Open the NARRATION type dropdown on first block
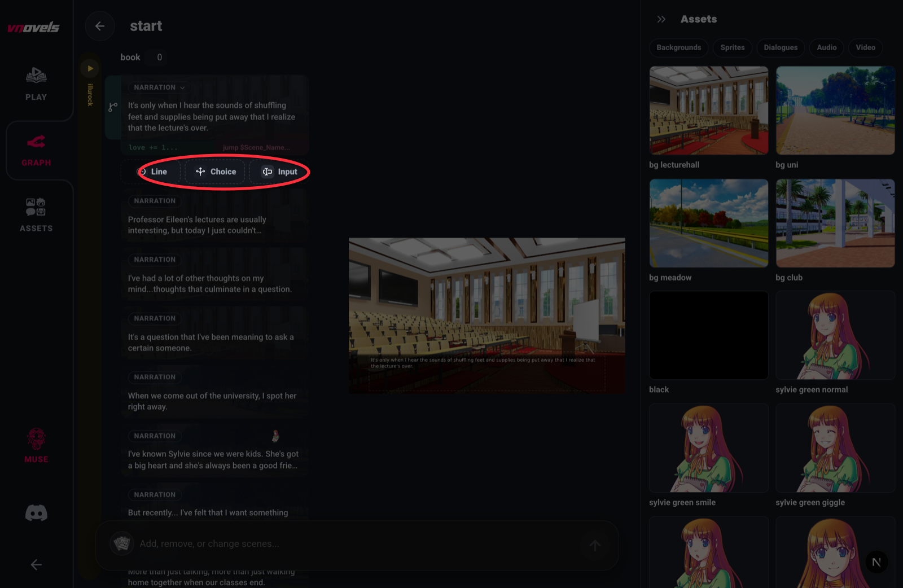Image resolution: width=903 pixels, height=588 pixels. 160,87
